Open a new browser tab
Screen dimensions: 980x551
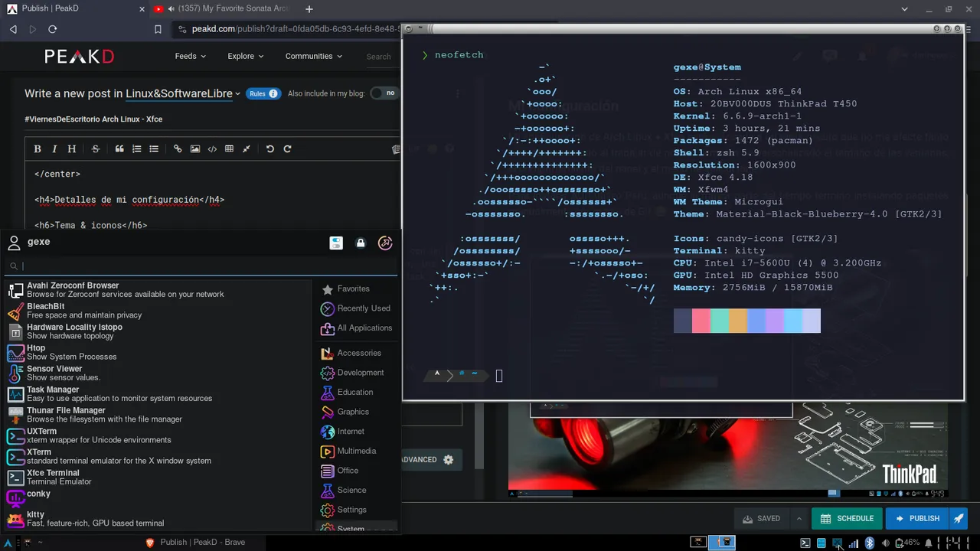[309, 9]
